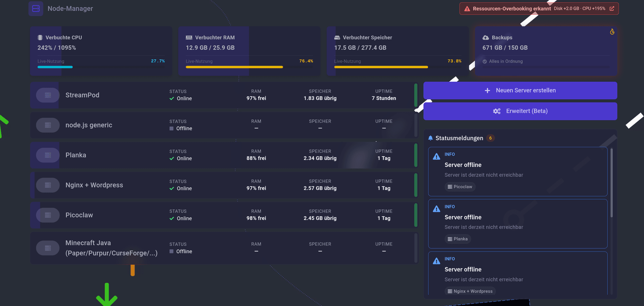The height and width of the screenshot is (306, 644).
Task: Open the StreamPod server row
Action: 224,95
